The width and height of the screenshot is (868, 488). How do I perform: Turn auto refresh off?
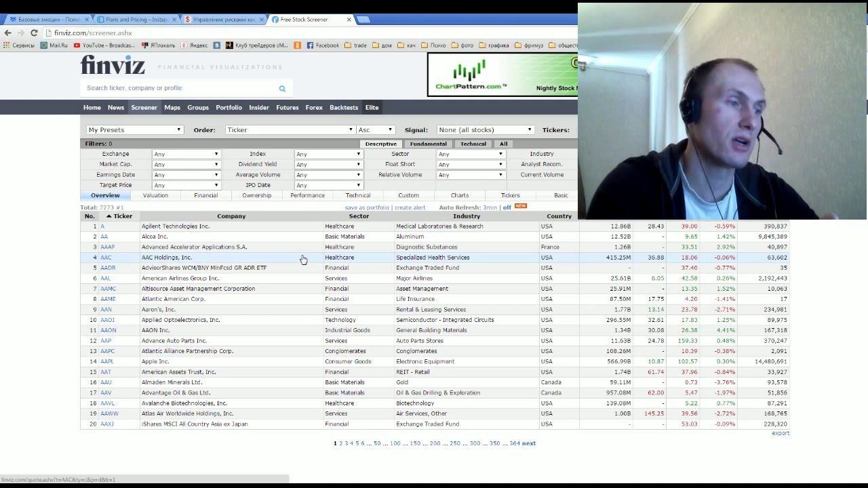pyautogui.click(x=507, y=207)
